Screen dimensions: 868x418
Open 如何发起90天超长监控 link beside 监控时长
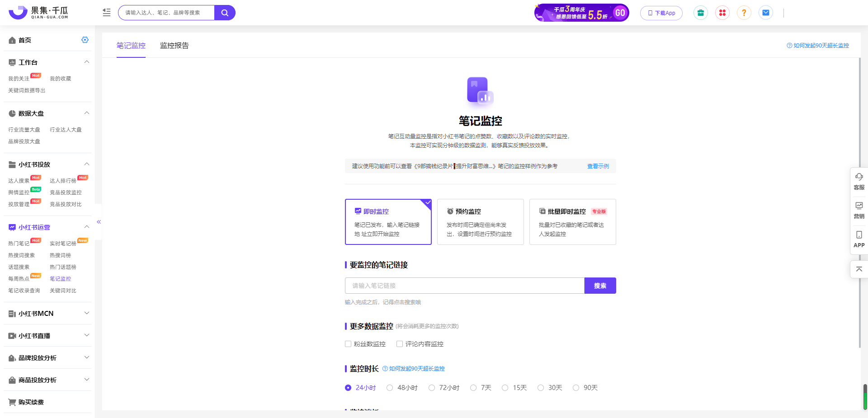[414, 369]
